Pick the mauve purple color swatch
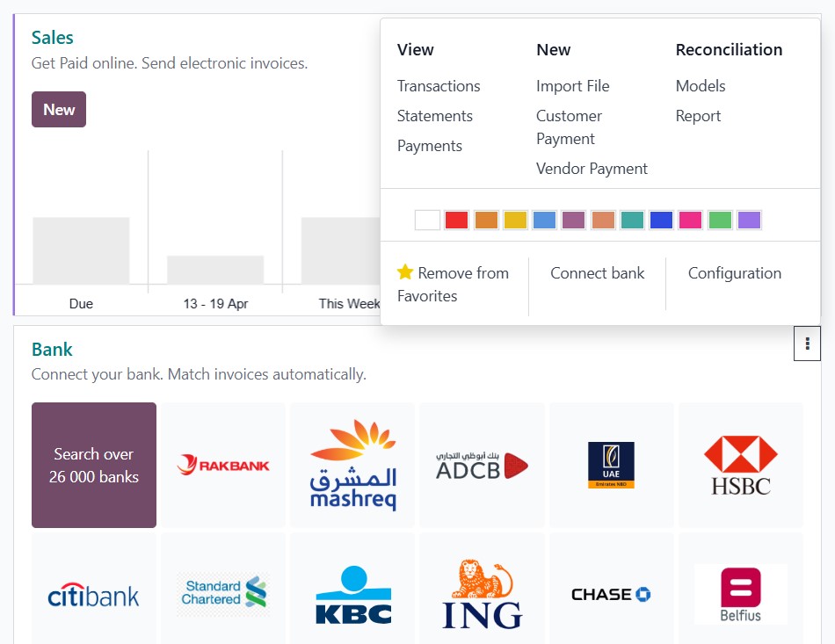 (x=574, y=220)
